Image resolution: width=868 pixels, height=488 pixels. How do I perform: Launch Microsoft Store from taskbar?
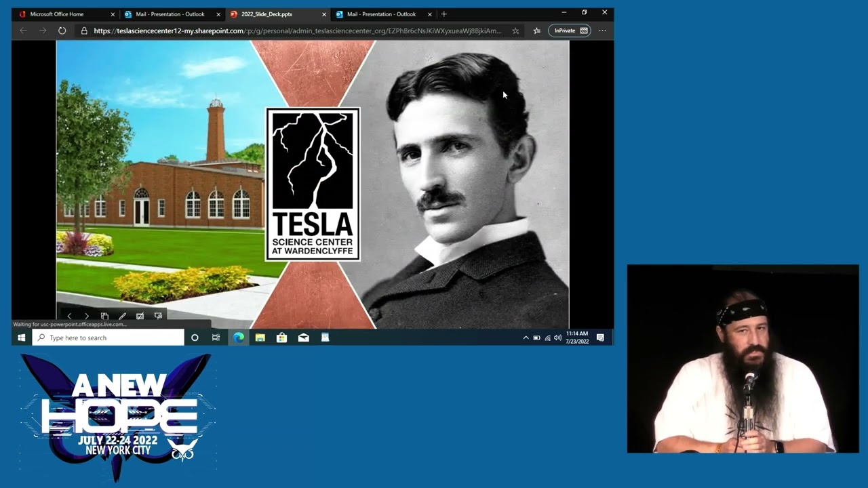pos(281,338)
